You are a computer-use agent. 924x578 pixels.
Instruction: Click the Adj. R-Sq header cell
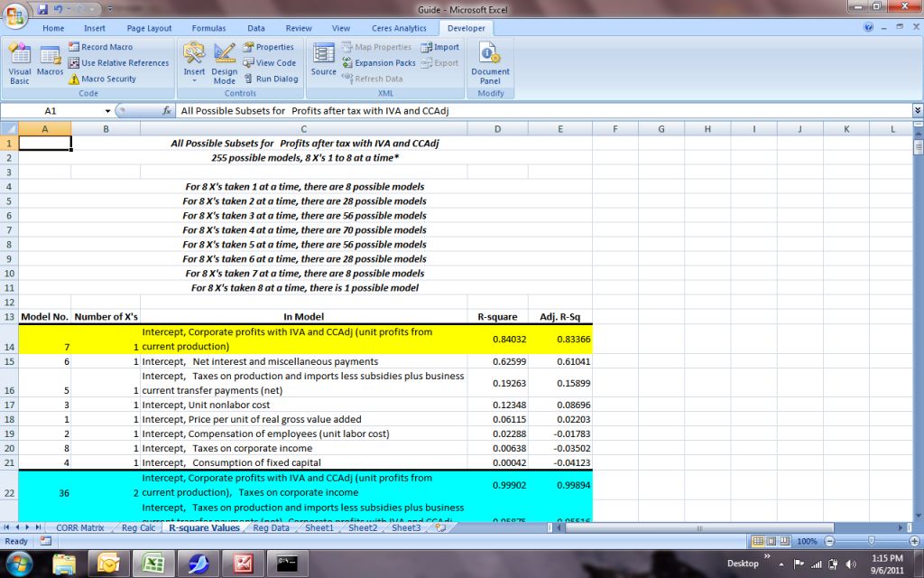pos(559,317)
